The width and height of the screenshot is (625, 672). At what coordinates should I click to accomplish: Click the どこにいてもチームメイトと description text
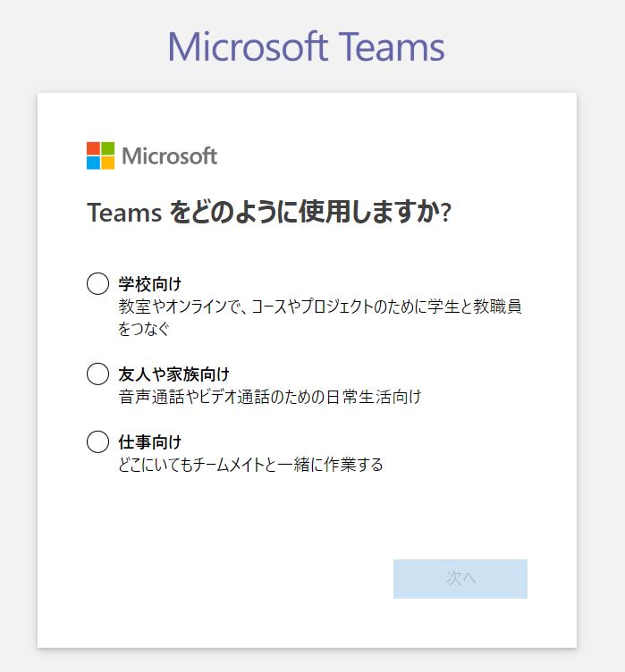pos(250,464)
